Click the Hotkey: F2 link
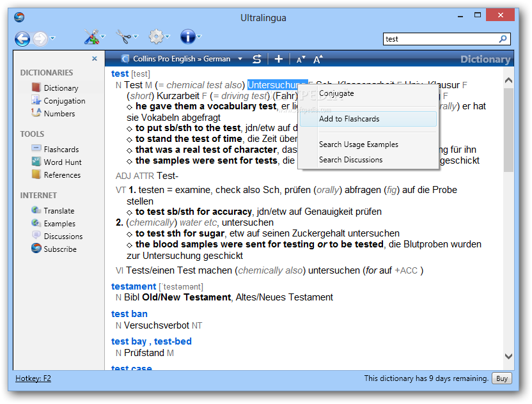 (x=33, y=378)
